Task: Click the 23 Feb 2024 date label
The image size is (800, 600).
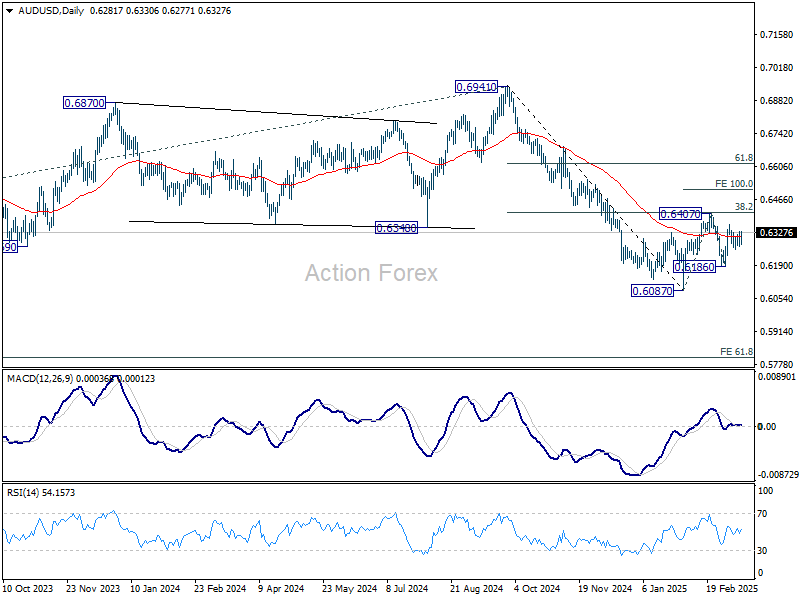Action: click(x=220, y=588)
